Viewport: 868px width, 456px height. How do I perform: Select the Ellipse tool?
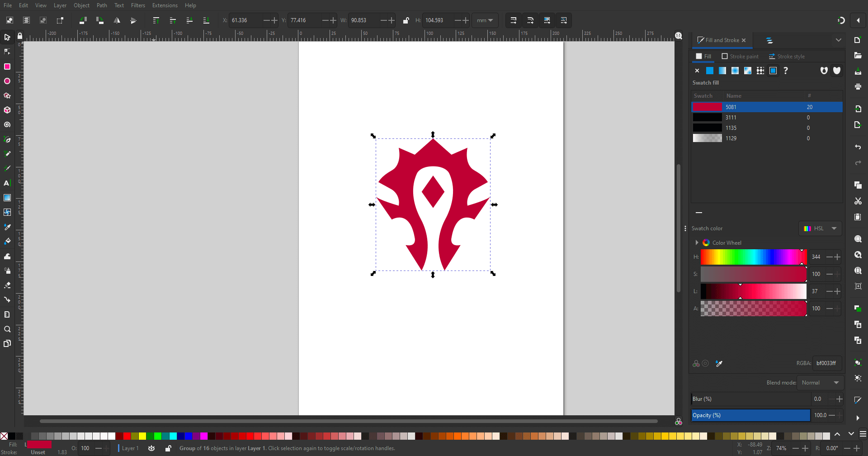[x=7, y=81]
